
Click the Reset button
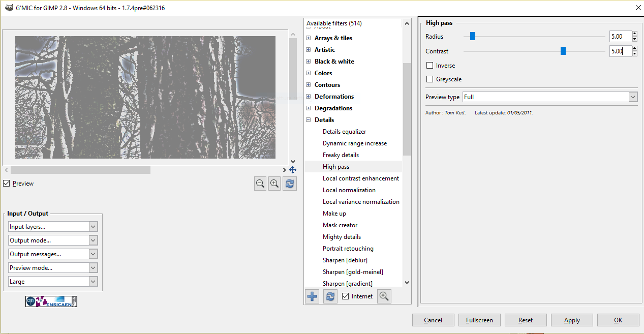[526, 320]
